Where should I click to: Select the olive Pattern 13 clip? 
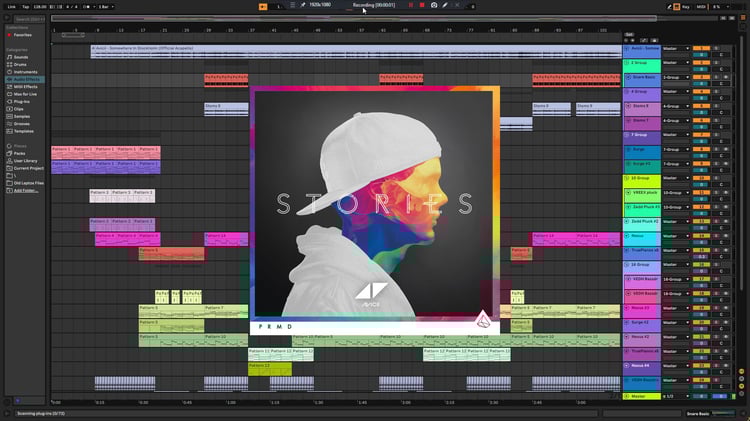coord(270,368)
